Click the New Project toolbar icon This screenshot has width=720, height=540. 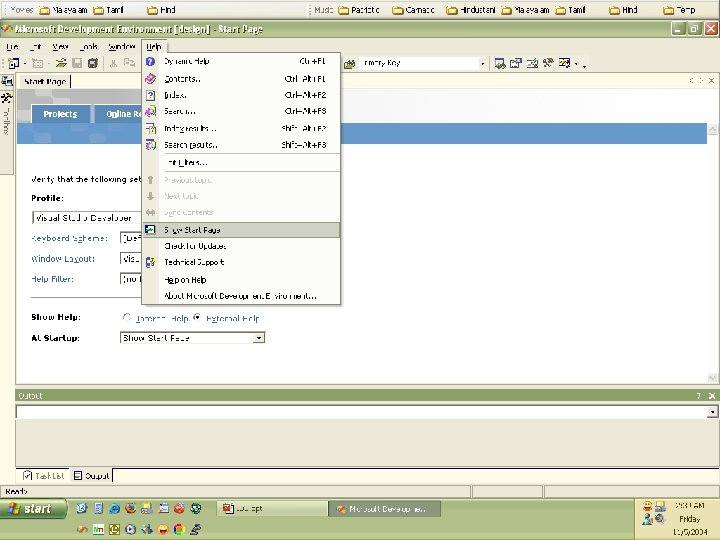point(14,63)
